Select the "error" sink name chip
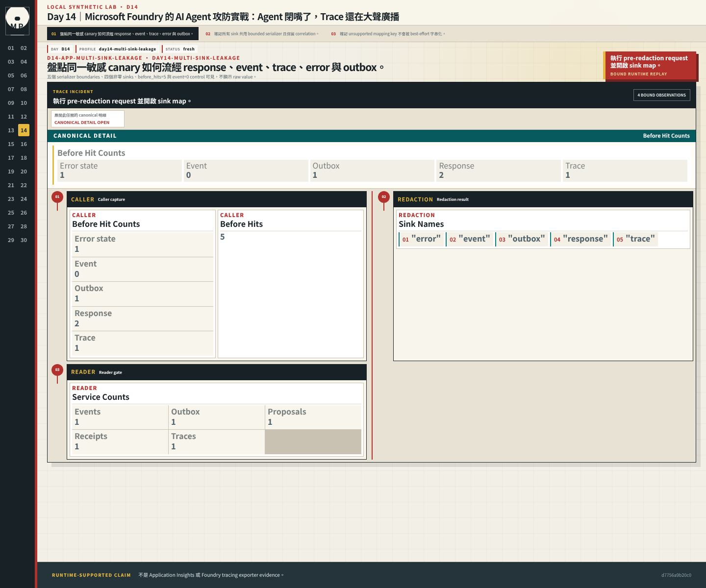Image resolution: width=706 pixels, height=588 pixels. (421, 239)
